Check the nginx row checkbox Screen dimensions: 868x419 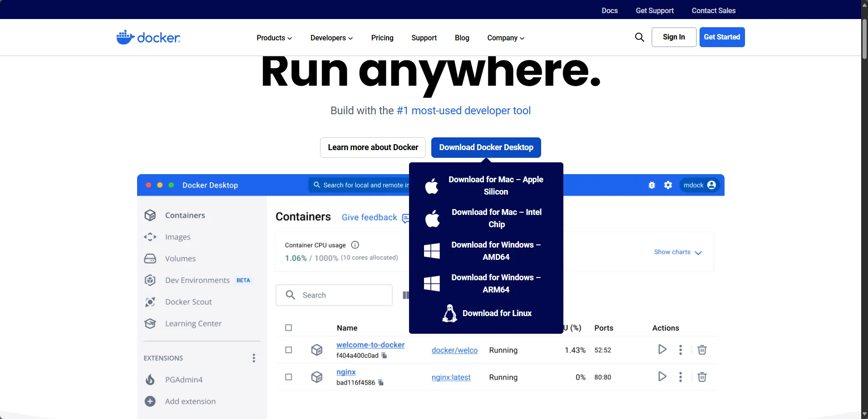tap(289, 377)
